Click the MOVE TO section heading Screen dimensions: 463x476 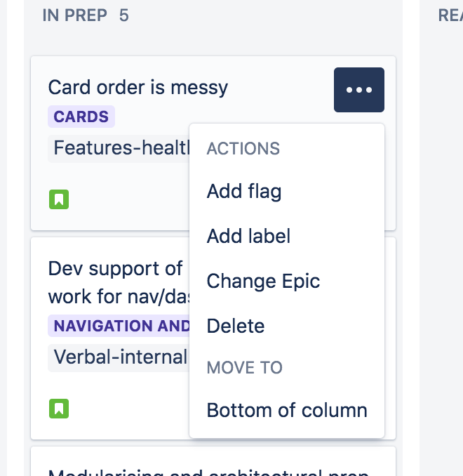[245, 368]
